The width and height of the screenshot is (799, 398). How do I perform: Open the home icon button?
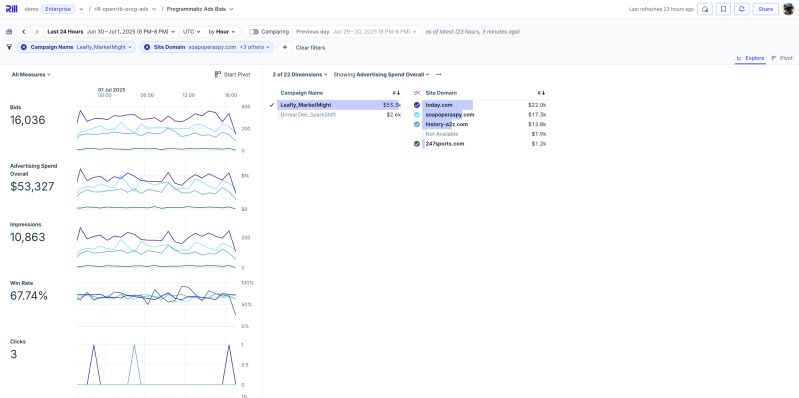tap(705, 9)
